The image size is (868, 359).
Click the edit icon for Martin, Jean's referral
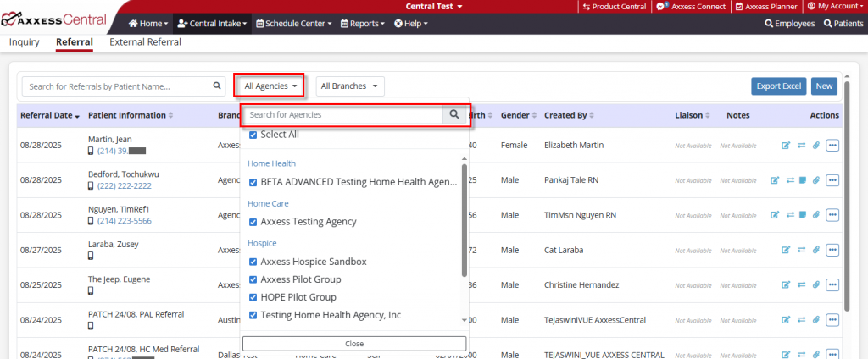(785, 145)
